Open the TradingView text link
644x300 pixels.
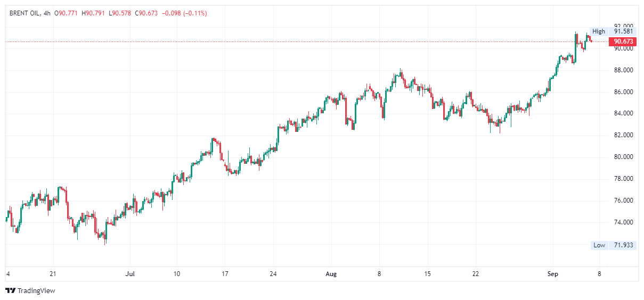(x=36, y=290)
